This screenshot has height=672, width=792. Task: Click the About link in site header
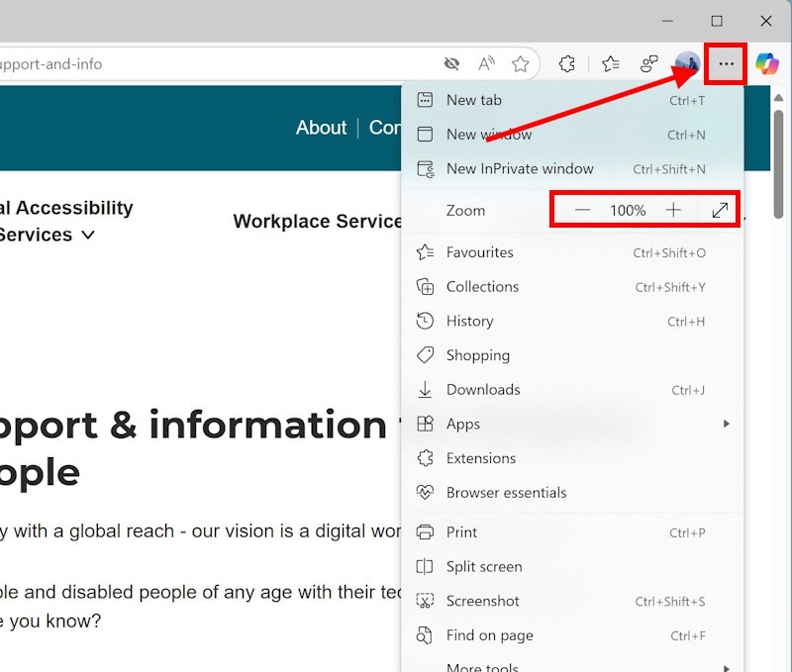pyautogui.click(x=321, y=128)
